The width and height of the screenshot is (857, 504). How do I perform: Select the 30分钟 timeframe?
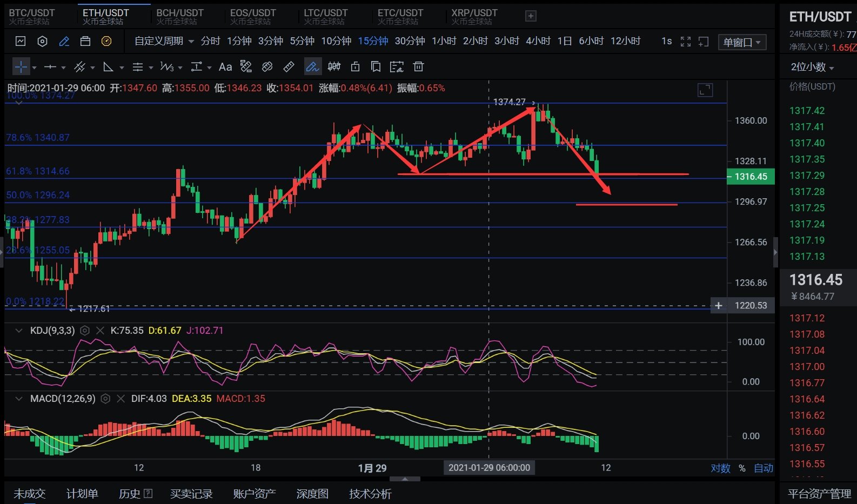pyautogui.click(x=410, y=42)
